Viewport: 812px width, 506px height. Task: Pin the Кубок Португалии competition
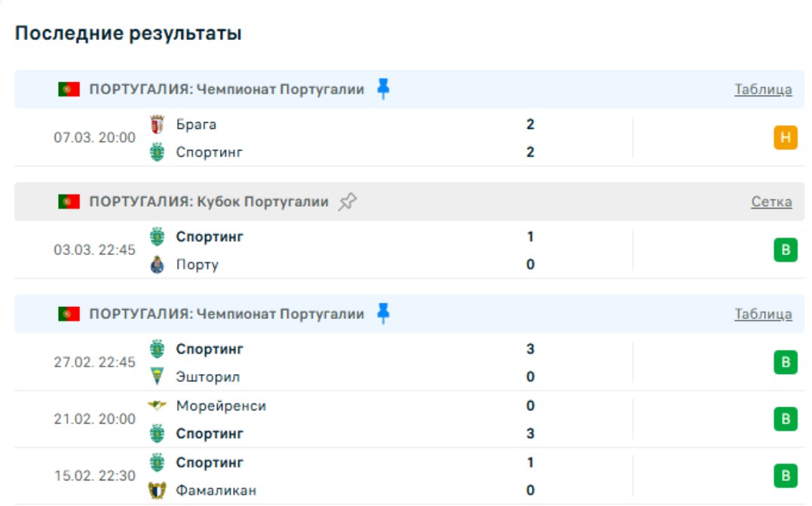[347, 201]
